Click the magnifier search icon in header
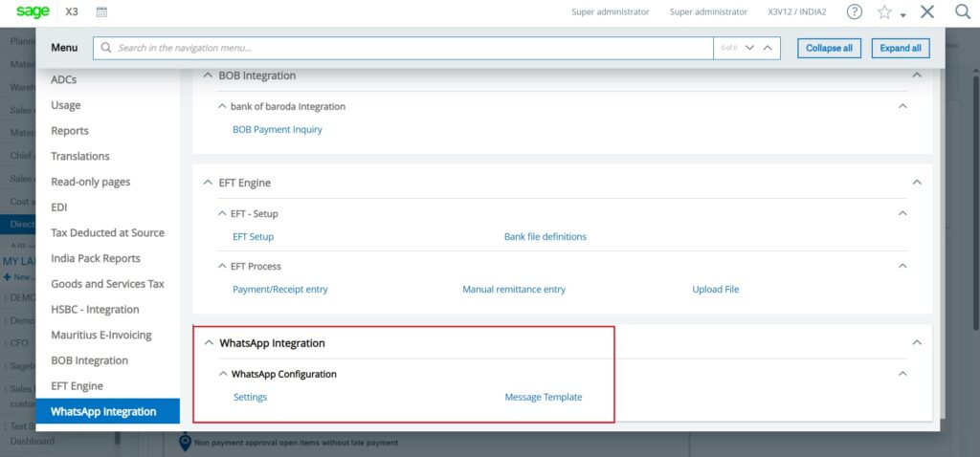980x457 pixels. point(962,12)
